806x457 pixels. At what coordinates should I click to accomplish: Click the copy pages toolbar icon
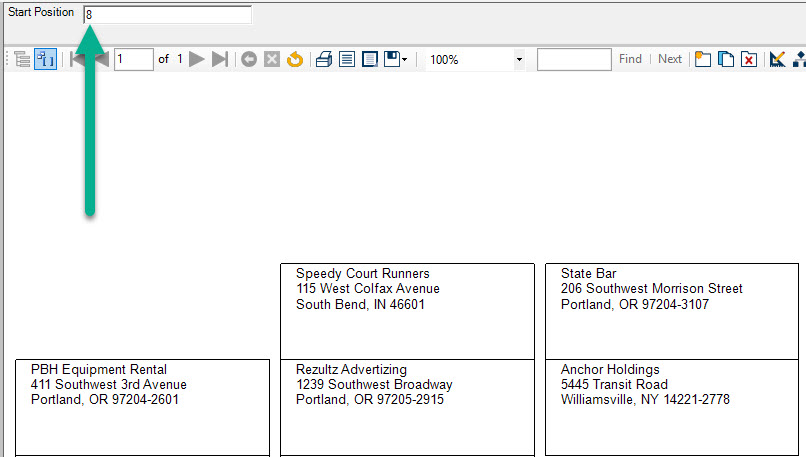726,60
